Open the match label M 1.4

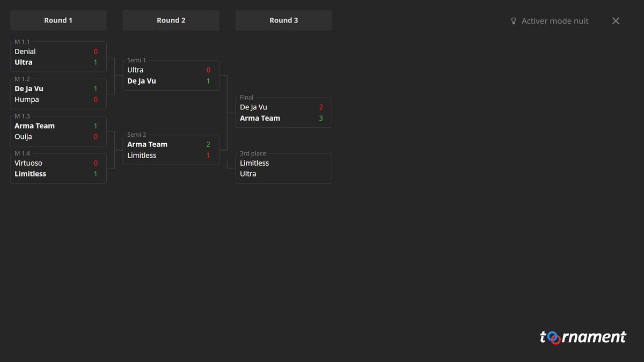coord(22,153)
